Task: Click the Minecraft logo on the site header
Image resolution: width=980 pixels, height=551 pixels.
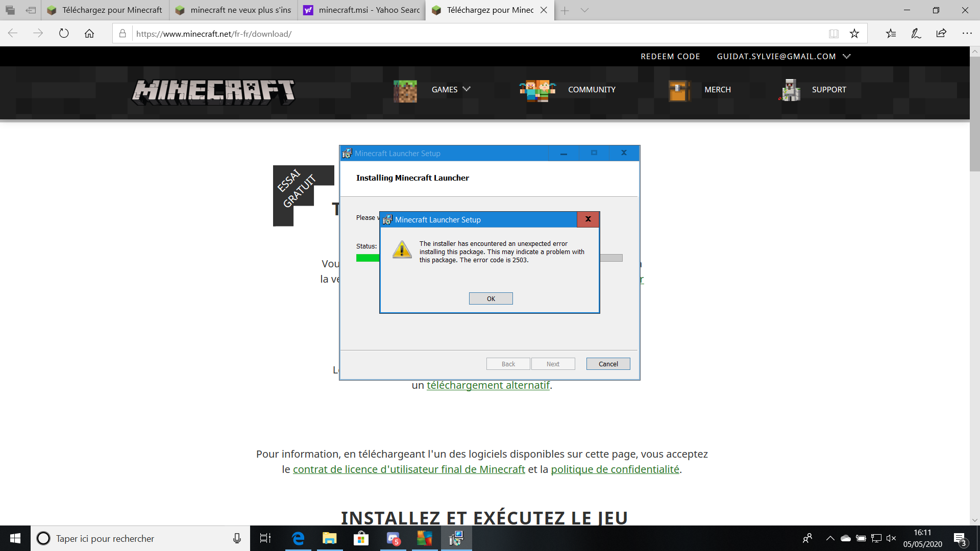Action: (x=213, y=92)
